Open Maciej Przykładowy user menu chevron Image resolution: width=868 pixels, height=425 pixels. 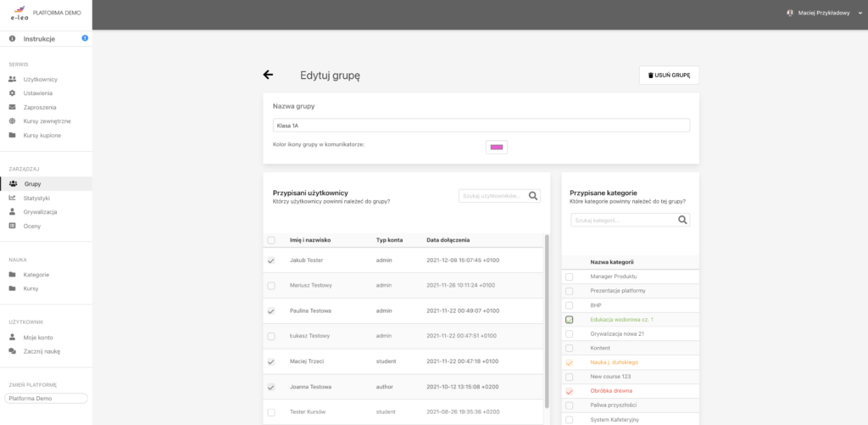click(x=860, y=13)
